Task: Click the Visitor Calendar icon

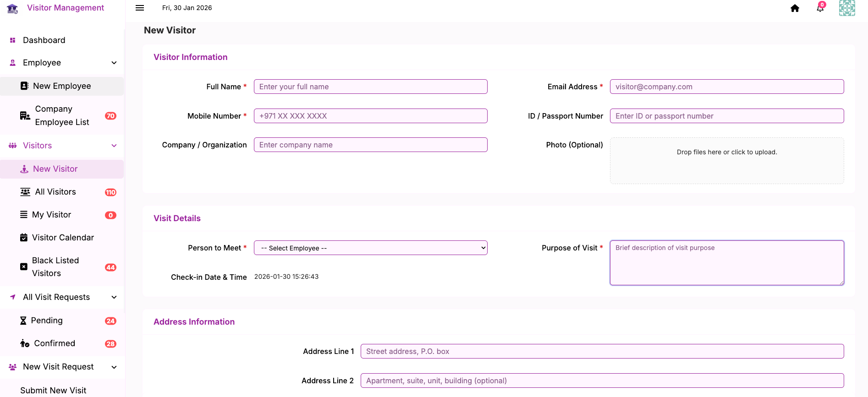Action: click(x=24, y=238)
